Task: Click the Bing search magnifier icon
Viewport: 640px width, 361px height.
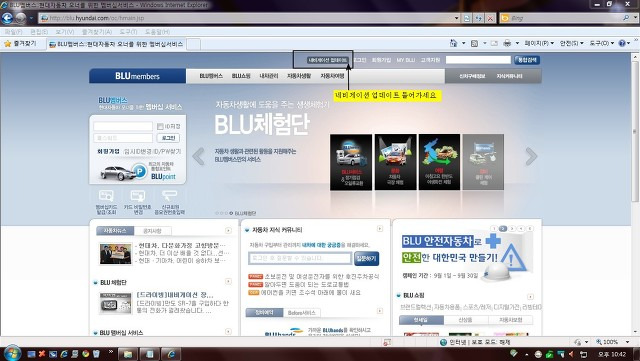Action: click(626, 18)
